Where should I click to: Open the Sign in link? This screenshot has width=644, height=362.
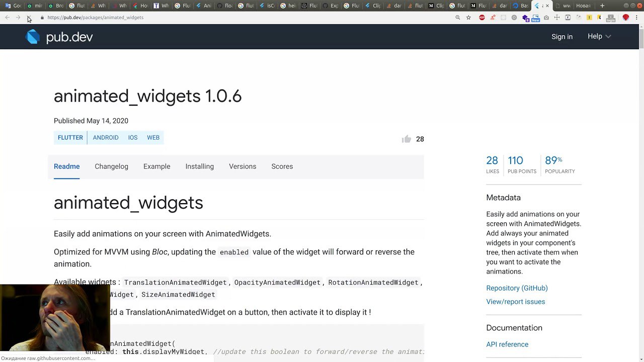(562, 37)
